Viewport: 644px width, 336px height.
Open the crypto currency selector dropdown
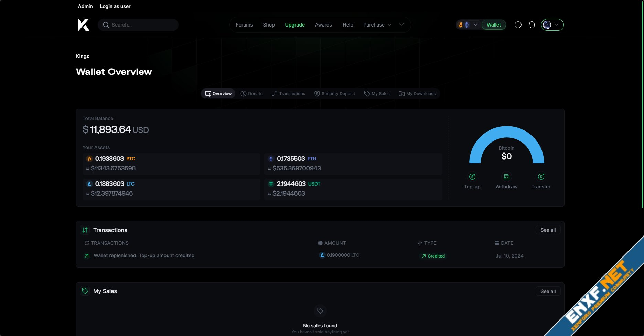[x=468, y=25]
